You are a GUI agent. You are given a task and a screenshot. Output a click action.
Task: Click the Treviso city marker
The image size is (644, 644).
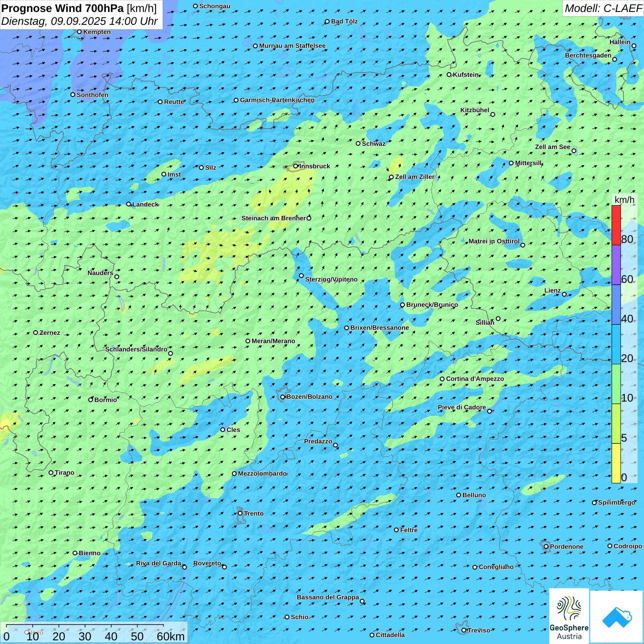point(464,630)
